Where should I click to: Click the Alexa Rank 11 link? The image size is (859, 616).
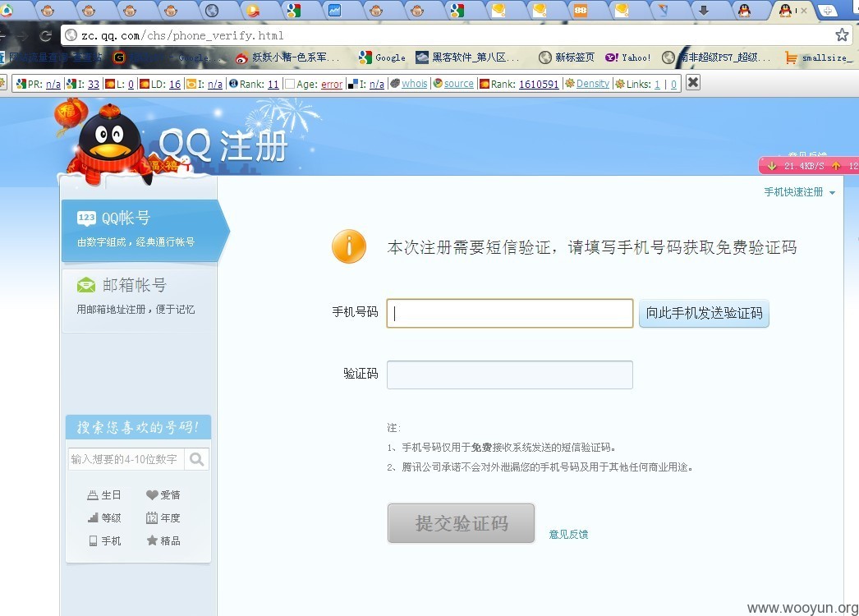pyautogui.click(x=273, y=84)
